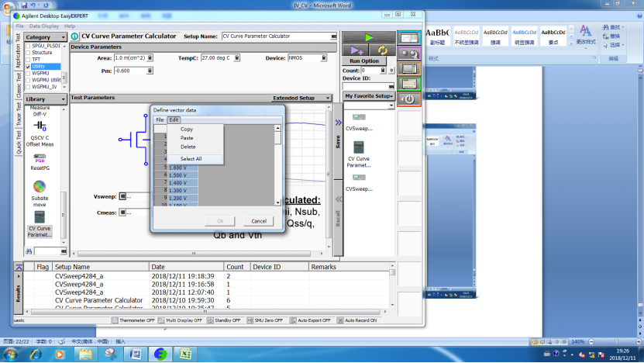Open the My Favorite Setup dropdown
The height and width of the screenshot is (363, 644).
point(369,95)
